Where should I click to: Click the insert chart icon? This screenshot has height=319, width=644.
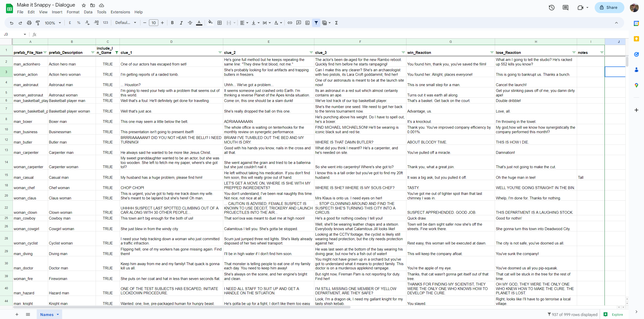(307, 23)
